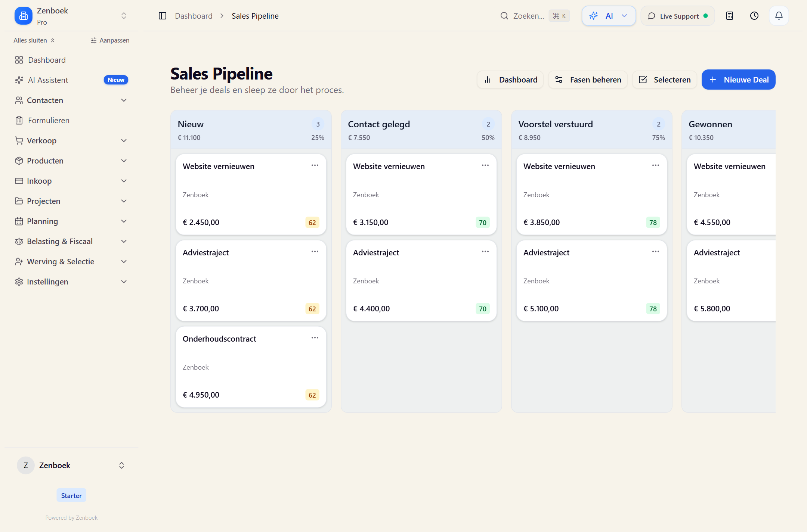Image resolution: width=807 pixels, height=532 pixels.
Task: Open Fasen beheren
Action: click(x=588, y=80)
